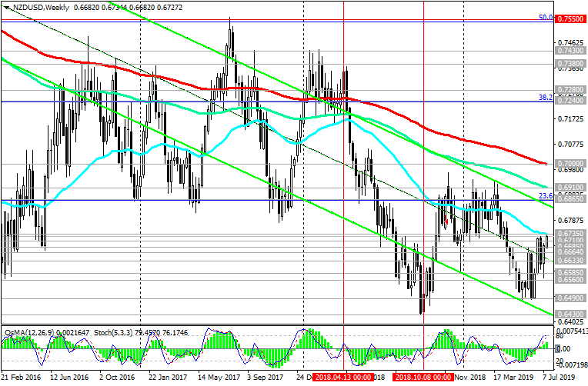Click the 7 Jul 2019 date label

(x=559, y=377)
